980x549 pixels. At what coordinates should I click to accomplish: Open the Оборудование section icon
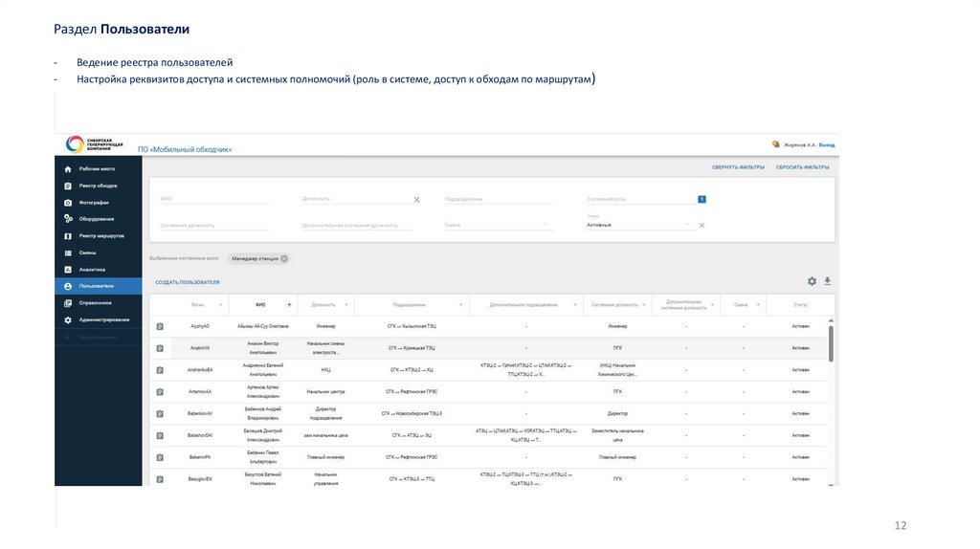[x=68, y=219]
